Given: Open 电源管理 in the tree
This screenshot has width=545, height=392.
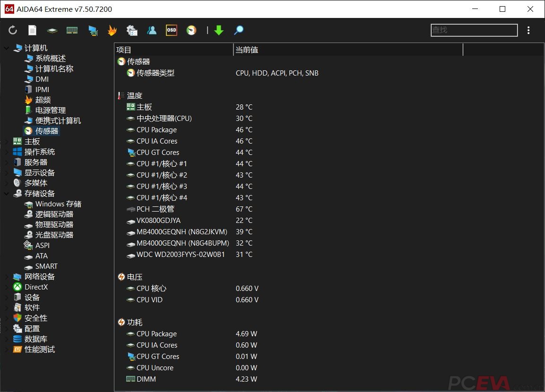Looking at the screenshot, I should point(51,111).
